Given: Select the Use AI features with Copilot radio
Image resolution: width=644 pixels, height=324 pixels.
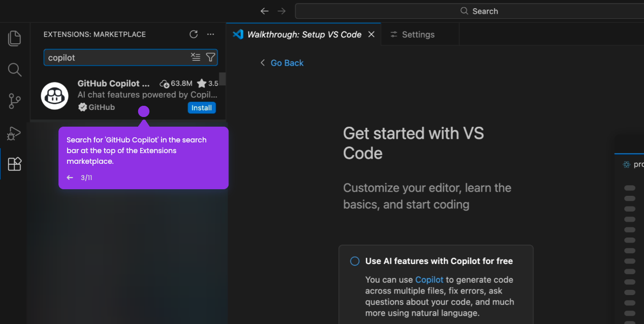Looking at the screenshot, I should tap(355, 261).
